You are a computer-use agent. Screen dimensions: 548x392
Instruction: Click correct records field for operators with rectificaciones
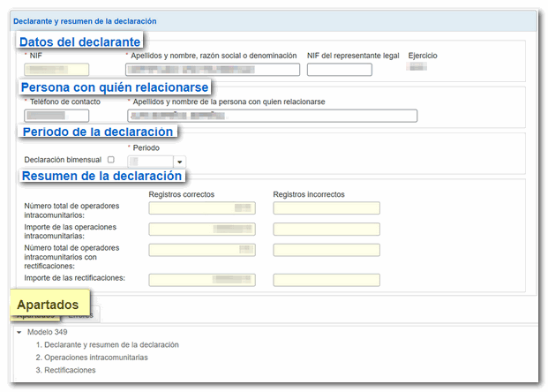(202, 251)
